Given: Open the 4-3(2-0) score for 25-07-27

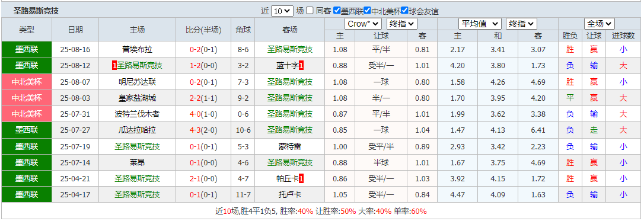Looking at the screenshot, I should (x=203, y=130).
